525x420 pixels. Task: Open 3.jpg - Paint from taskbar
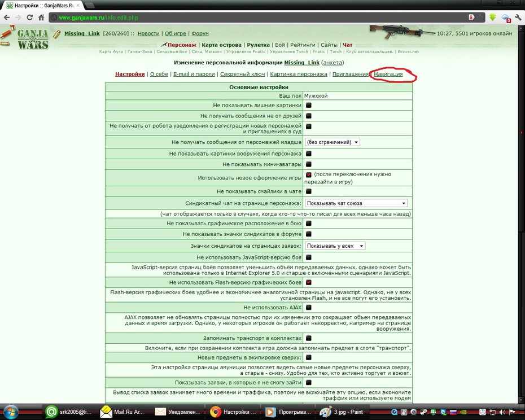click(x=343, y=412)
